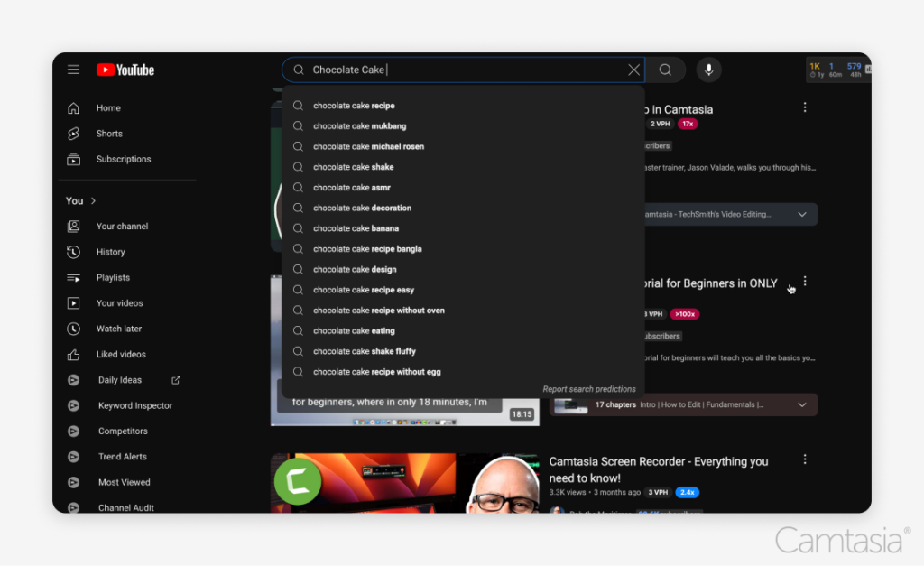Click the Your videos play icon

(73, 303)
